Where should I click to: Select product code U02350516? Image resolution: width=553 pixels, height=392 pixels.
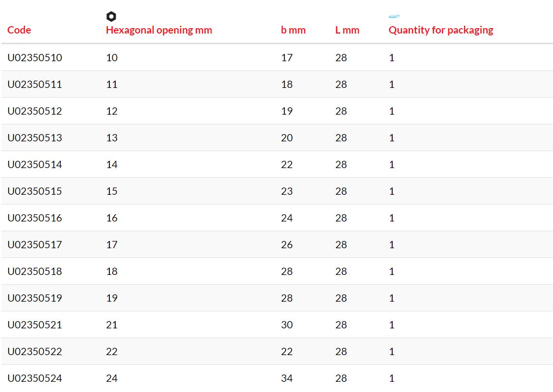[35, 218]
